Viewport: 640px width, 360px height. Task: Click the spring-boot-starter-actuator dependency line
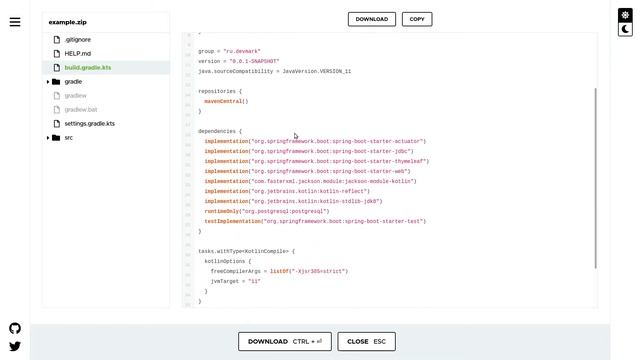tap(315, 141)
